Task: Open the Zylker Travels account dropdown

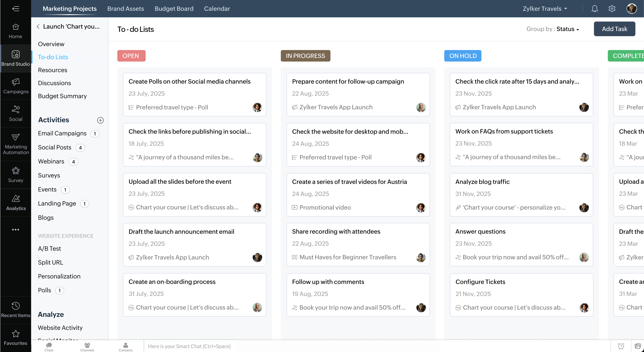Action: point(545,9)
